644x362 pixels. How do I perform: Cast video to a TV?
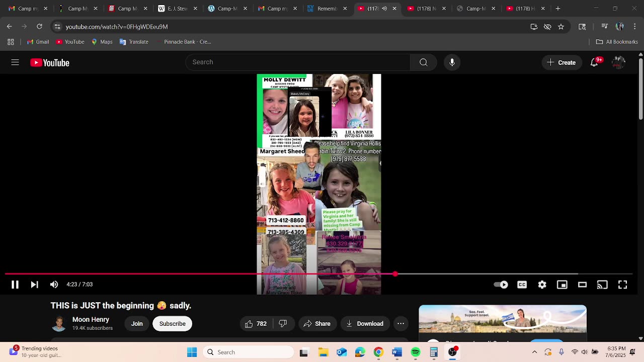(602, 285)
